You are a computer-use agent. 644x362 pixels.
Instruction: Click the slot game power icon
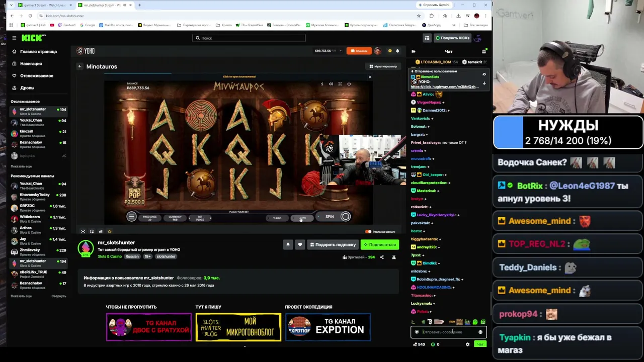point(349,84)
